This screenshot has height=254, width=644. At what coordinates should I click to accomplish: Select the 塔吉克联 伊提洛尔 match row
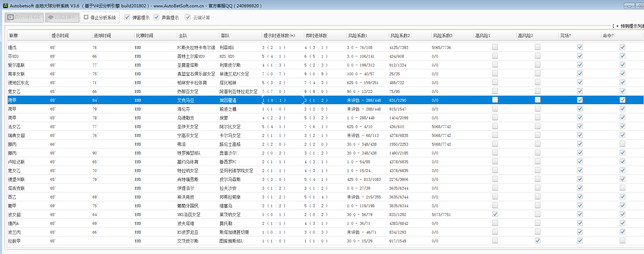coord(186,188)
